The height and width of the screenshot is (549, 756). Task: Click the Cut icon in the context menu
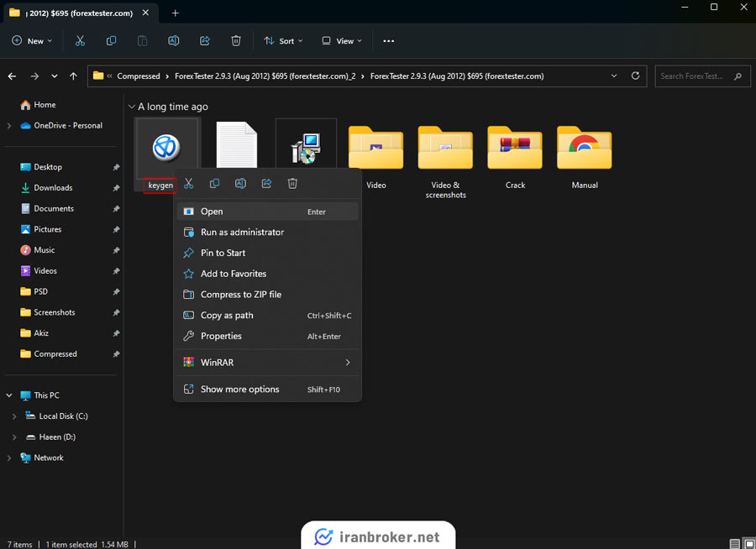188,183
